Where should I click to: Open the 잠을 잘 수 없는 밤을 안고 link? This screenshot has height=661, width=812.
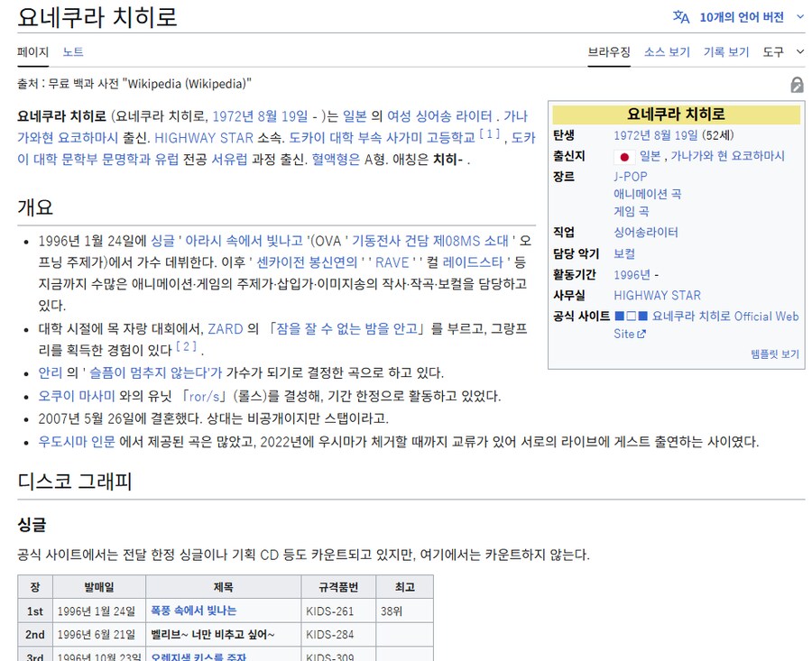pyautogui.click(x=347, y=328)
